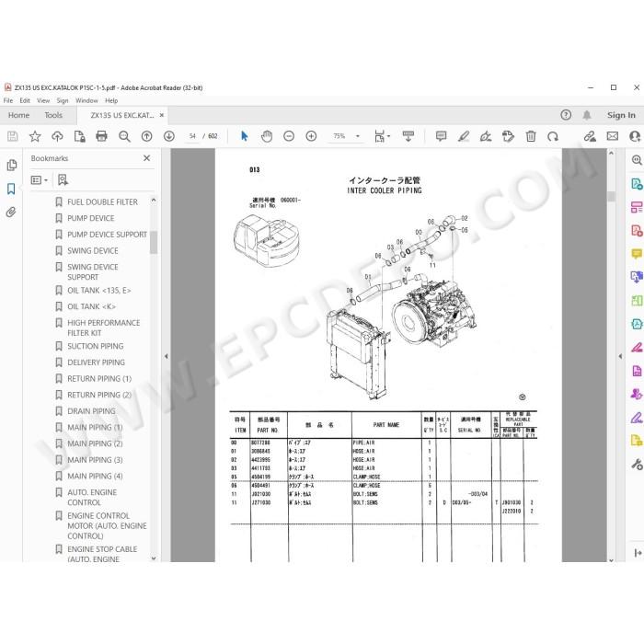Screen dimensions: 644x644
Task: Click the document vertical scrollbar thumb
Action: coord(611,196)
